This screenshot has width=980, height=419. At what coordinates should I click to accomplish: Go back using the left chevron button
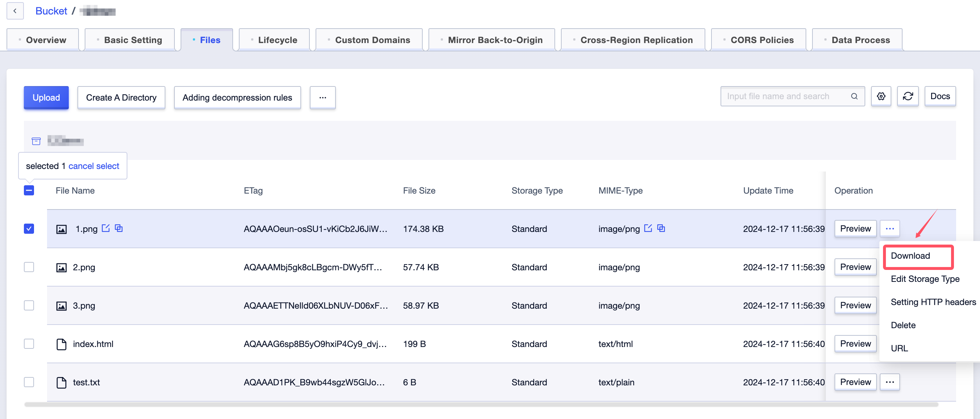tap(15, 10)
